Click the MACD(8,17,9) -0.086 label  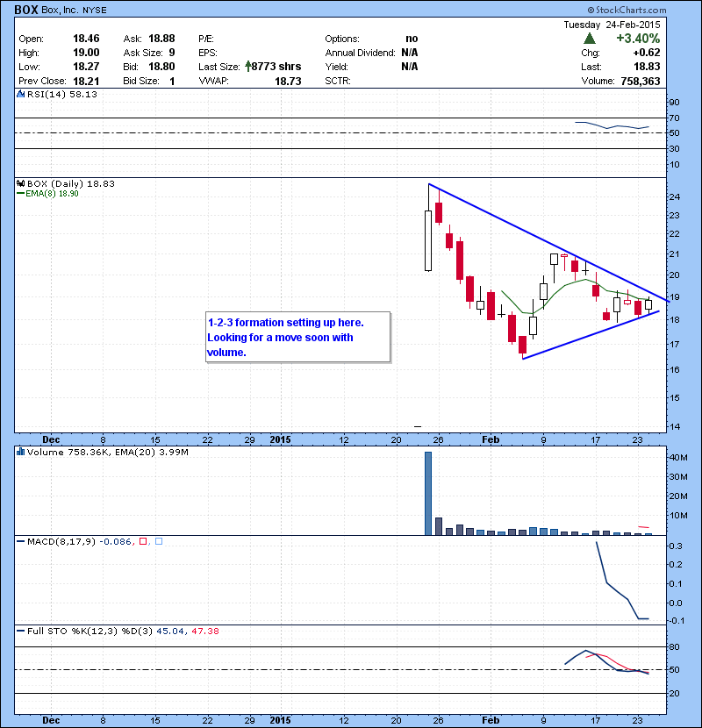[80, 541]
